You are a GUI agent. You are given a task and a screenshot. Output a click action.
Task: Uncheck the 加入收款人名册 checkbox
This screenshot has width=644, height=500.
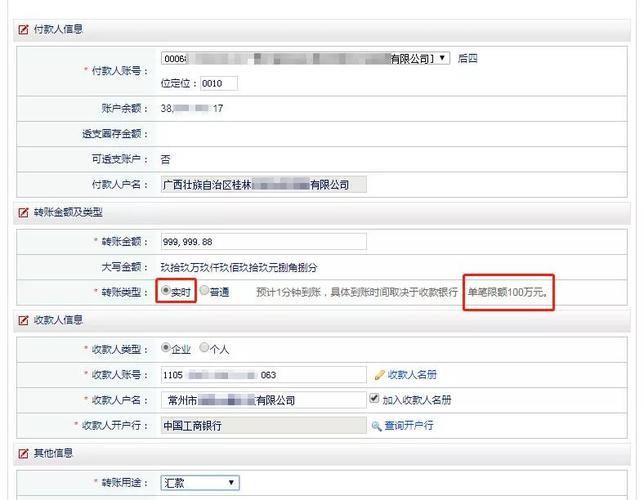click(375, 400)
